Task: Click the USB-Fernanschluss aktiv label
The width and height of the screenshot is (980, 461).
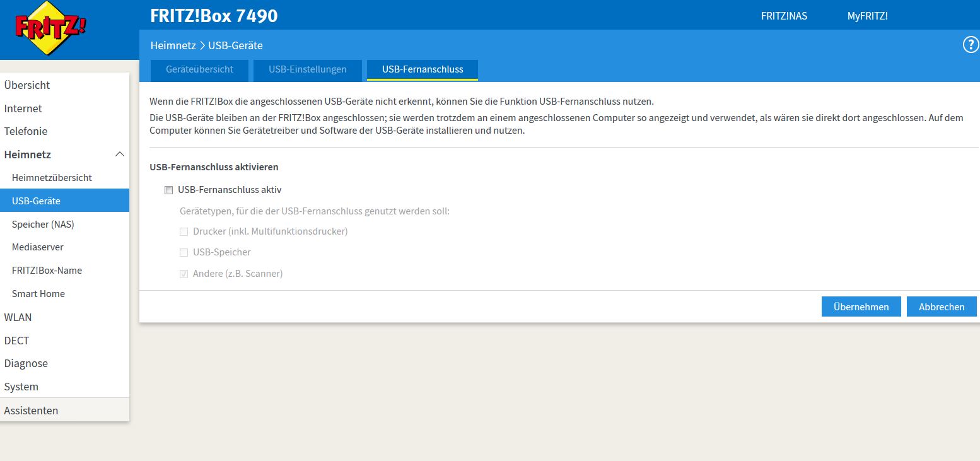Action: click(x=230, y=189)
